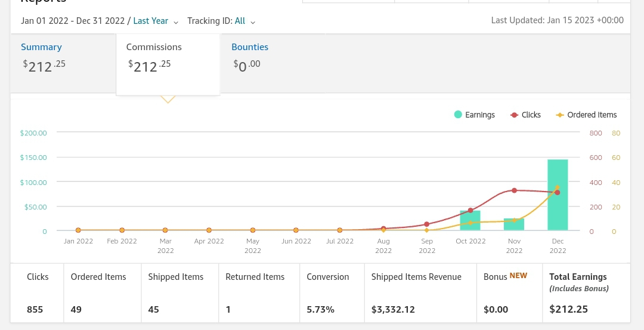Click the Total Earnings Includes Bonus heading

point(578,282)
